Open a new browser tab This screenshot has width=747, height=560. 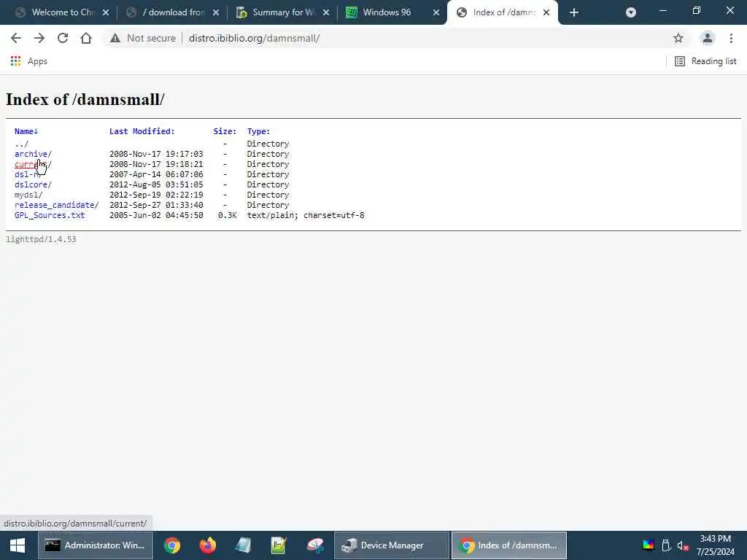573,12
